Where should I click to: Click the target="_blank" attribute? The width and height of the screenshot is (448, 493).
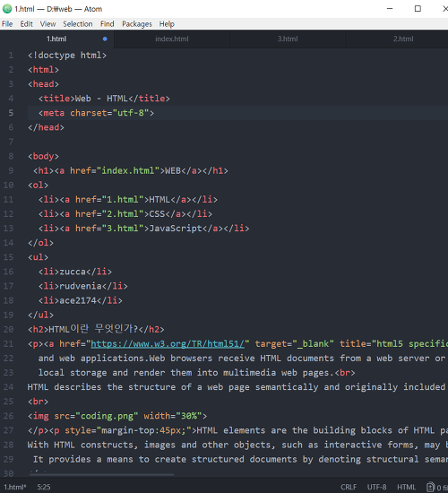(294, 343)
